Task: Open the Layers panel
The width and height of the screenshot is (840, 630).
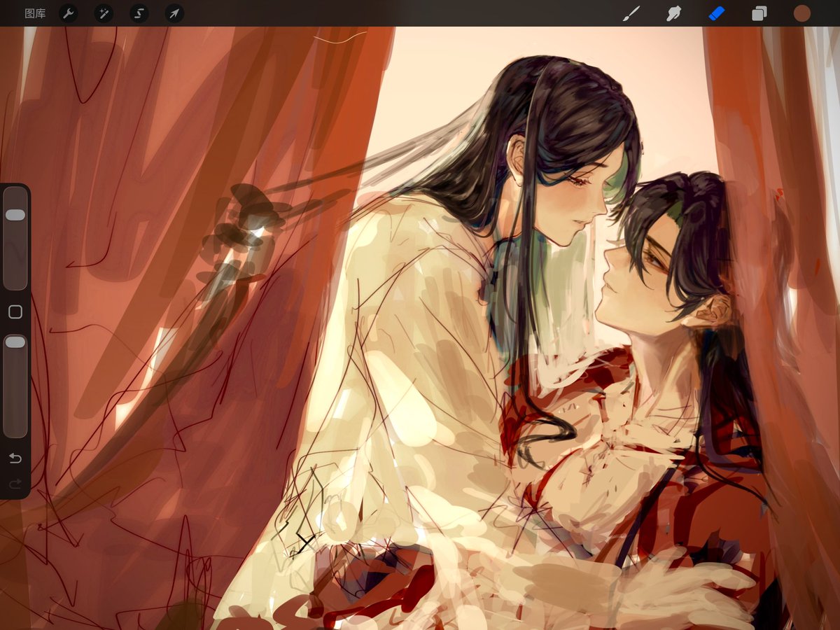Action: [759, 13]
